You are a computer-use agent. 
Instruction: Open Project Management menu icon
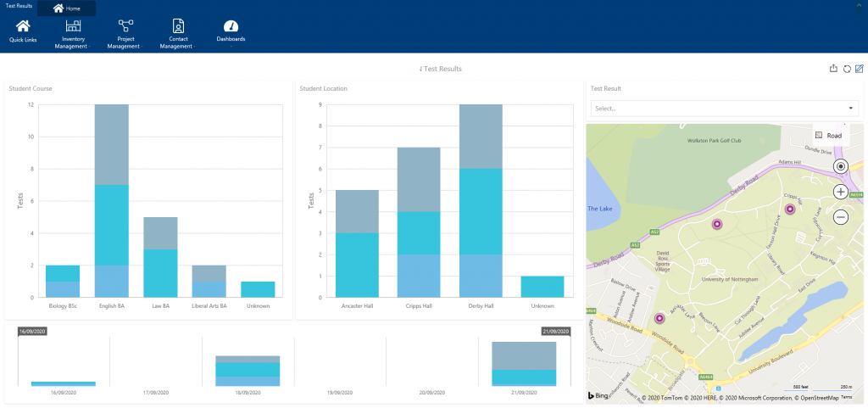[125, 26]
